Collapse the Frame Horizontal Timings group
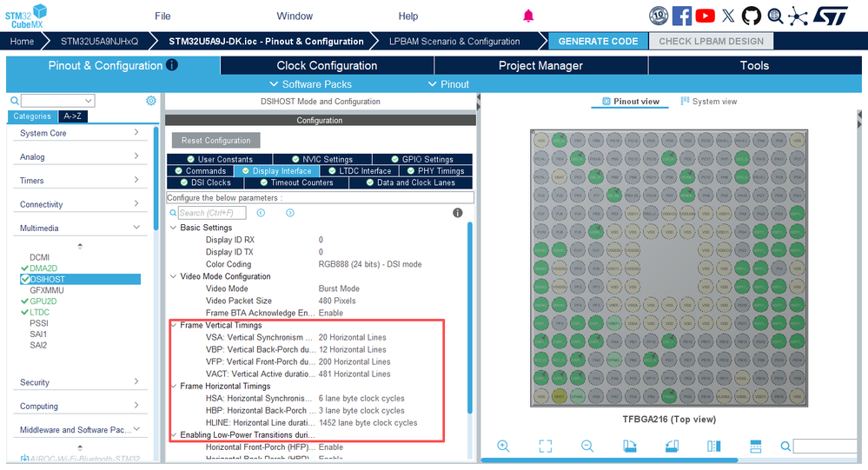The height and width of the screenshot is (470, 868). [x=173, y=386]
